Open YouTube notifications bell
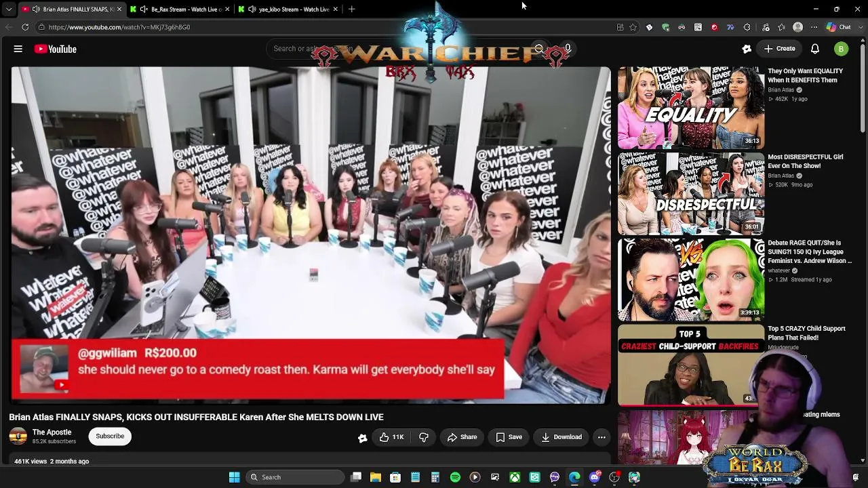Viewport: 868px width, 488px height. [x=815, y=49]
